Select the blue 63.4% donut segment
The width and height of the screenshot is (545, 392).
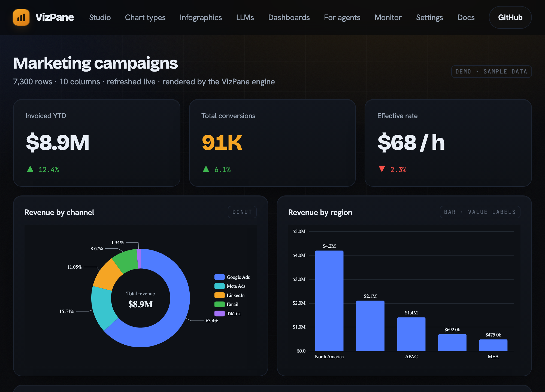tap(177, 313)
